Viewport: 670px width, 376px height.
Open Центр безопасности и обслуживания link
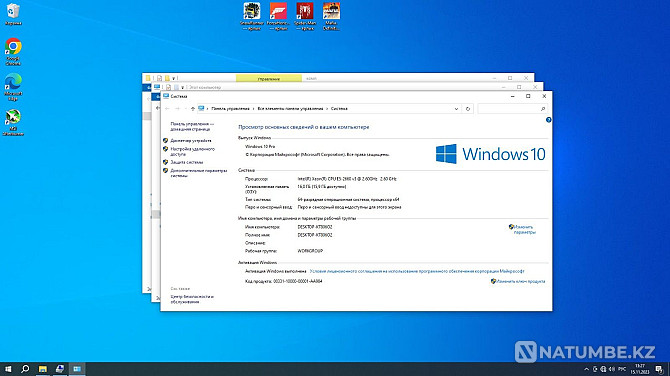pyautogui.click(x=192, y=299)
